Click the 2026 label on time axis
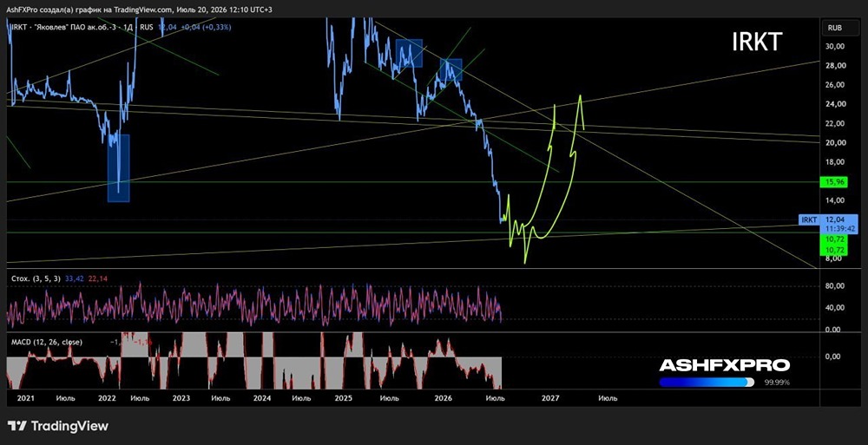Viewport: 868px width, 445px height. pyautogui.click(x=443, y=398)
